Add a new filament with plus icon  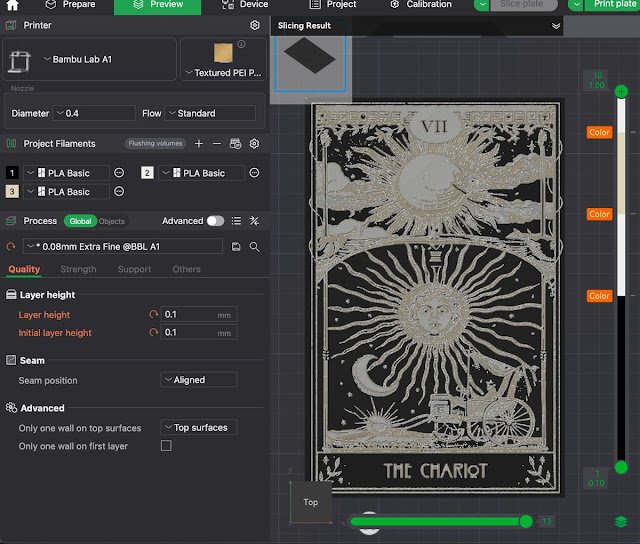[x=199, y=144]
